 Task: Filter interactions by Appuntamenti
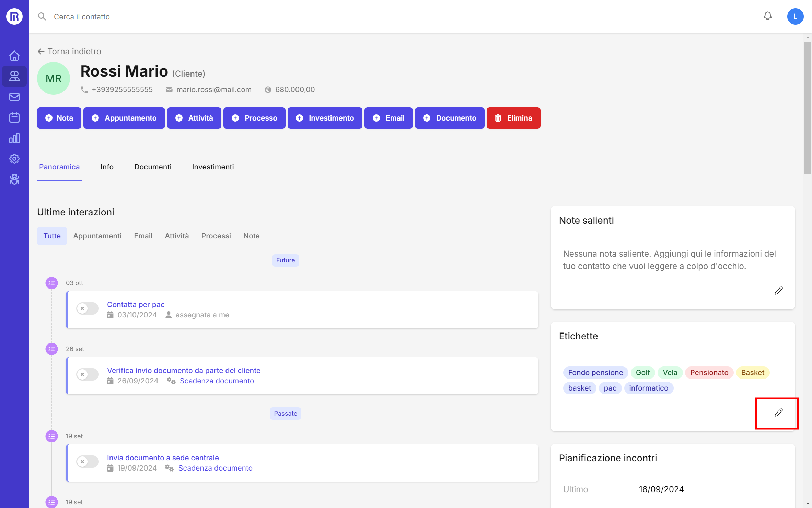click(x=97, y=236)
